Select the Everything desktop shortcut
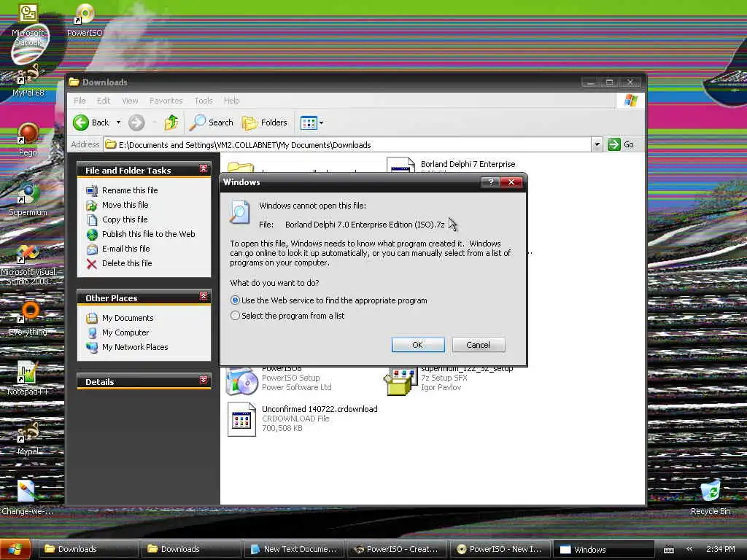This screenshot has height=560, width=747. [x=28, y=319]
